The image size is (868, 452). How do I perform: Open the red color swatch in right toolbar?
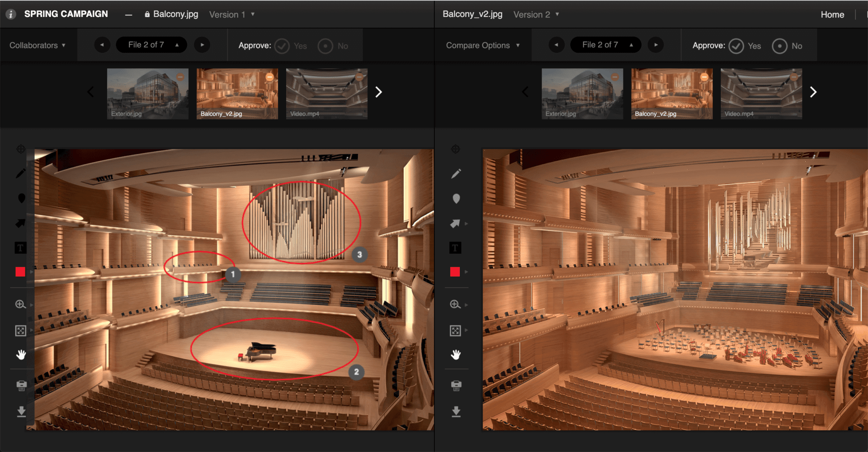(x=455, y=272)
